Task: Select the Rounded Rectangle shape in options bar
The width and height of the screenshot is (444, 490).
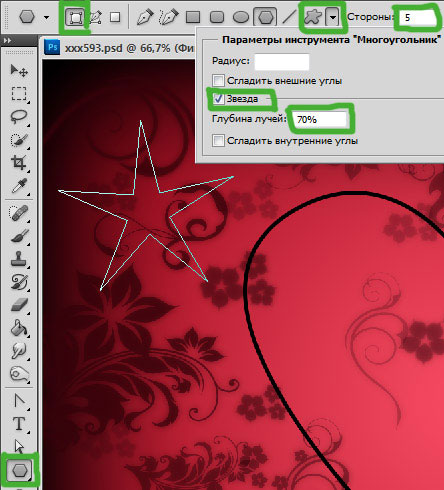Action: click(217, 17)
